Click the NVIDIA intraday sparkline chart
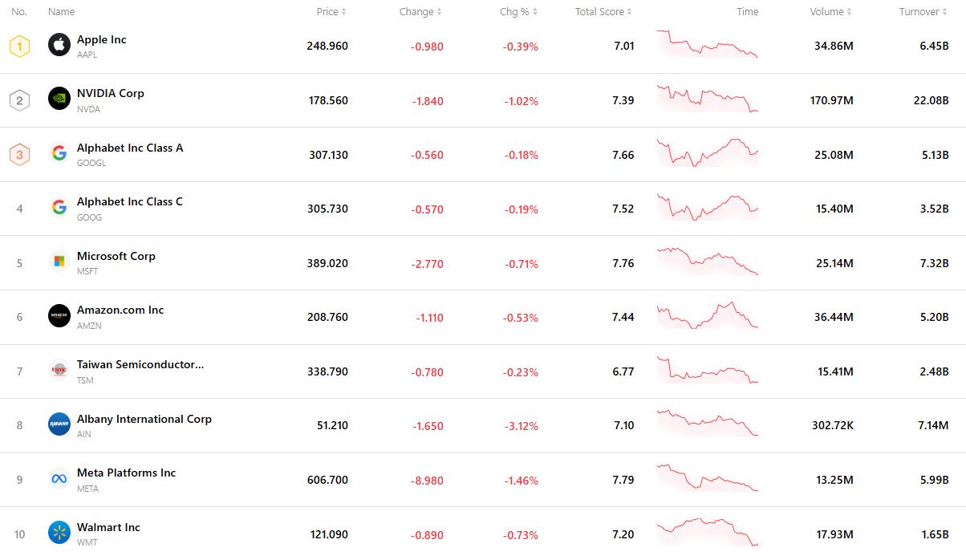The width and height of the screenshot is (966, 560). 707,99
